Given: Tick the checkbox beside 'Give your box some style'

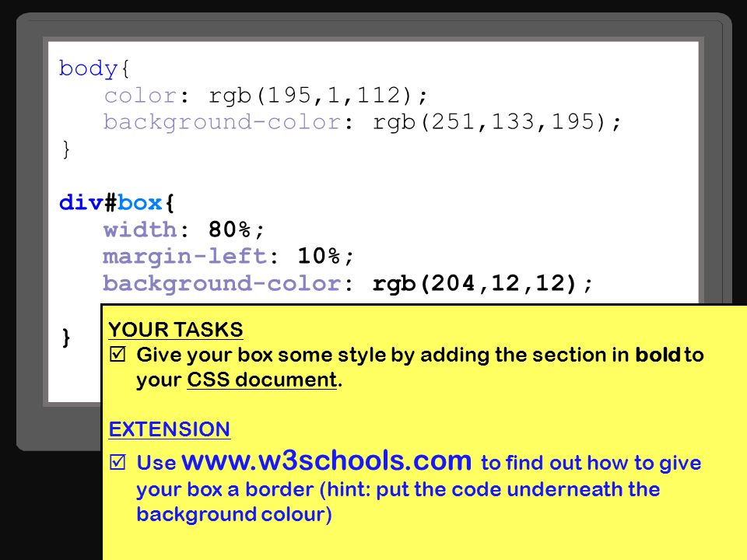Looking at the screenshot, I should pos(117,355).
